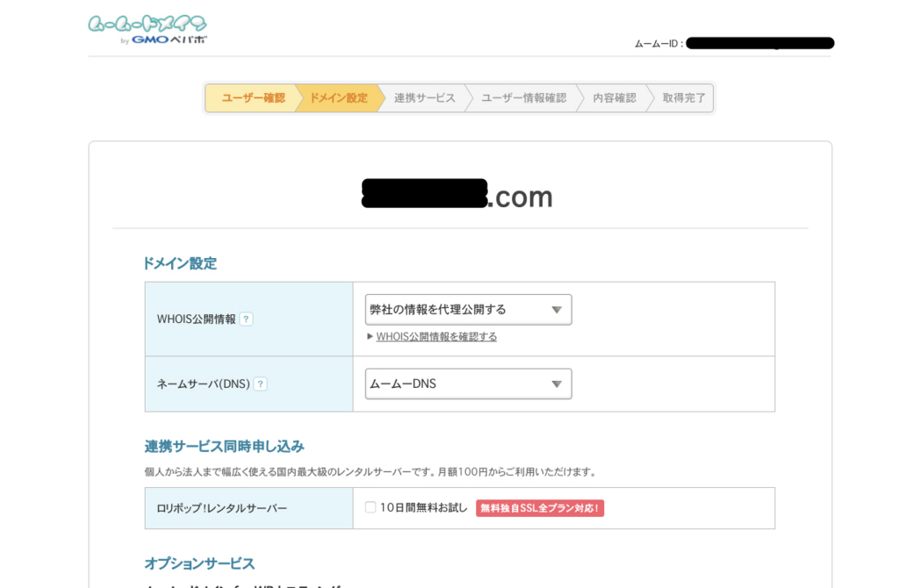Click the ロリポップ!レンタルサーバー row label
The height and width of the screenshot is (588, 899).
pos(222,508)
